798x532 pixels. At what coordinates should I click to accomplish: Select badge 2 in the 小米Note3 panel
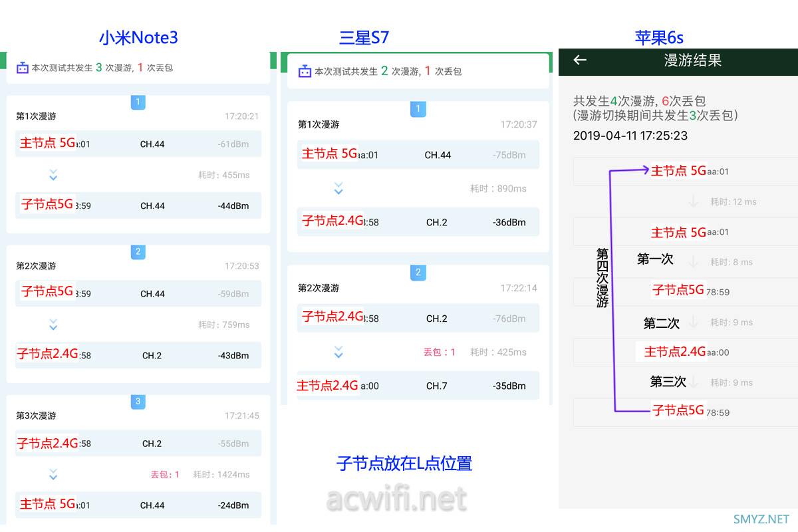(x=138, y=251)
